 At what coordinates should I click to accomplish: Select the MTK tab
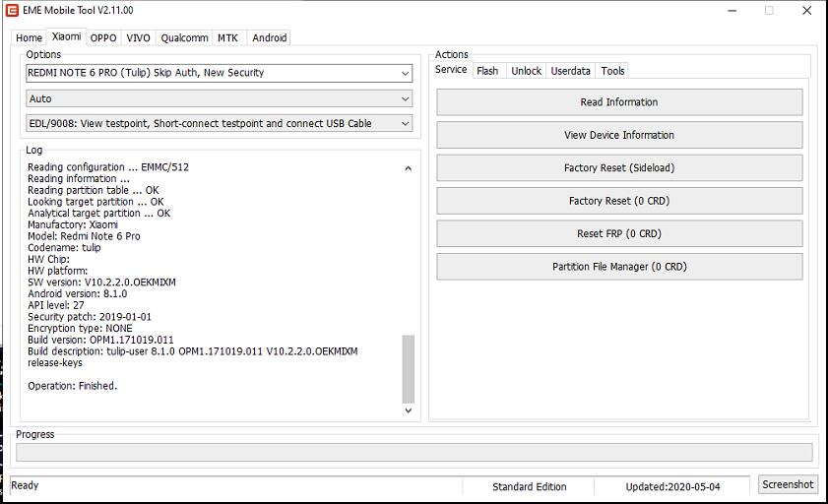pos(228,38)
